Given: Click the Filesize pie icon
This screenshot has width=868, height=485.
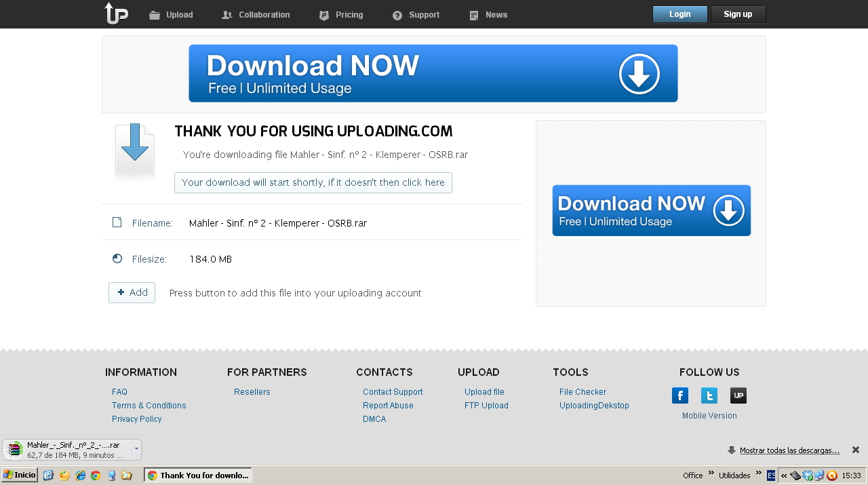Looking at the screenshot, I should click(117, 258).
